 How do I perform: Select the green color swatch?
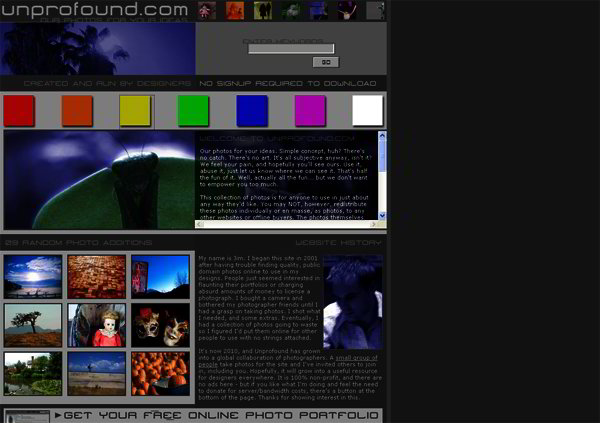[x=194, y=111]
